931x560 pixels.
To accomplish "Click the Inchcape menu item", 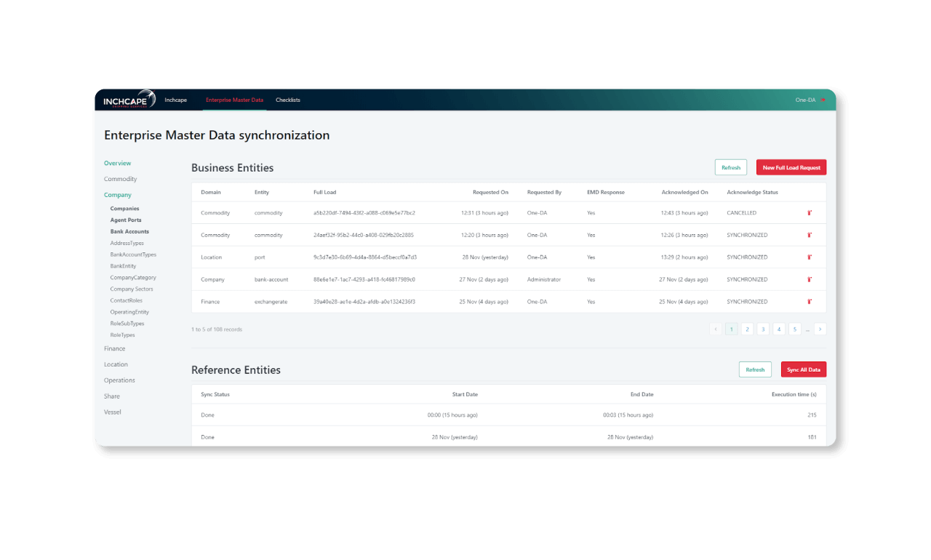I will (175, 100).
